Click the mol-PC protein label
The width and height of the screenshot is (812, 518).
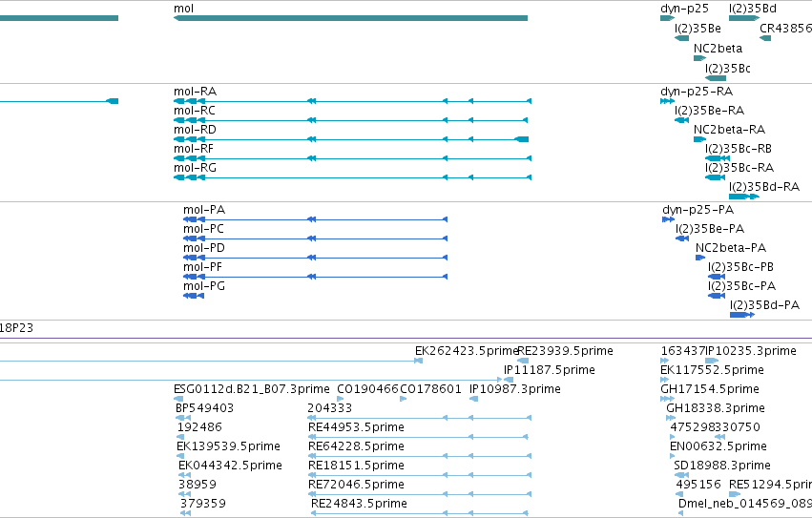coord(203,229)
